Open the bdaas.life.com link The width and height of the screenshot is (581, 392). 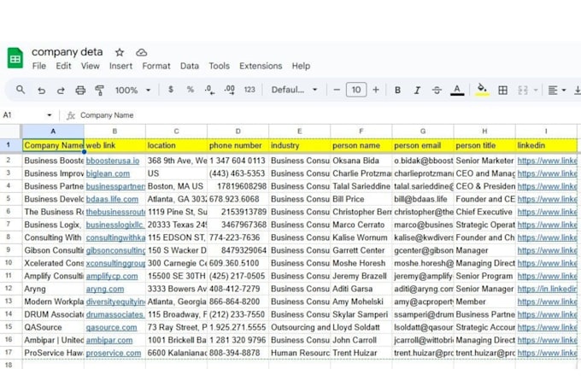click(x=112, y=199)
